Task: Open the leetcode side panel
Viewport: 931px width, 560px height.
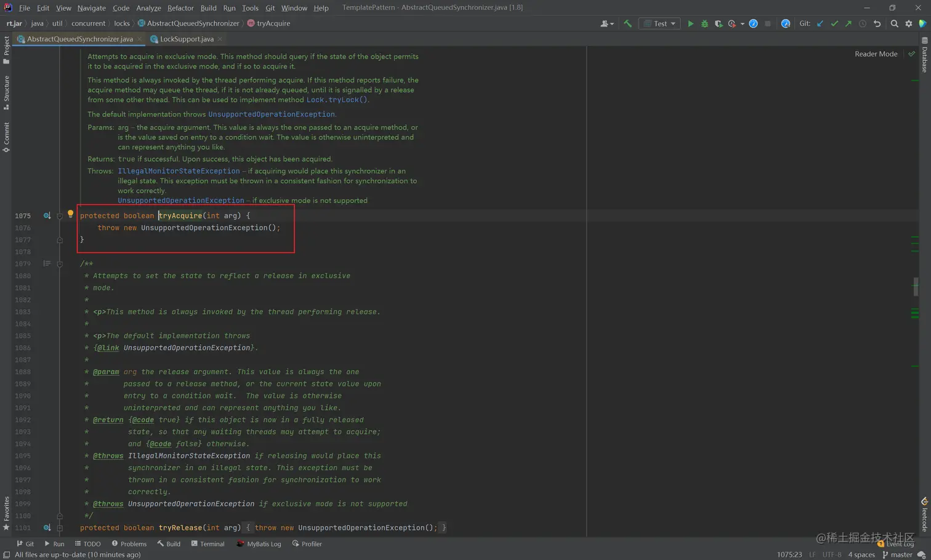Action: [924, 514]
